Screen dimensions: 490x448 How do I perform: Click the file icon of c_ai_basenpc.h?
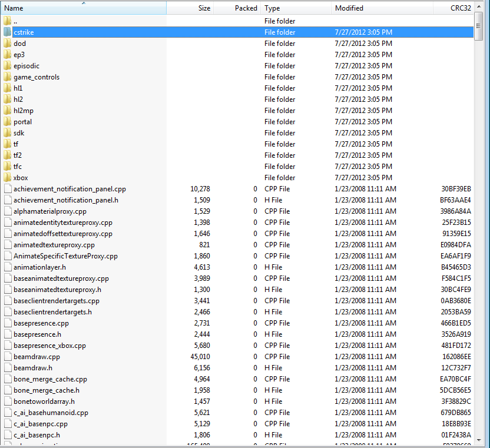8,435
